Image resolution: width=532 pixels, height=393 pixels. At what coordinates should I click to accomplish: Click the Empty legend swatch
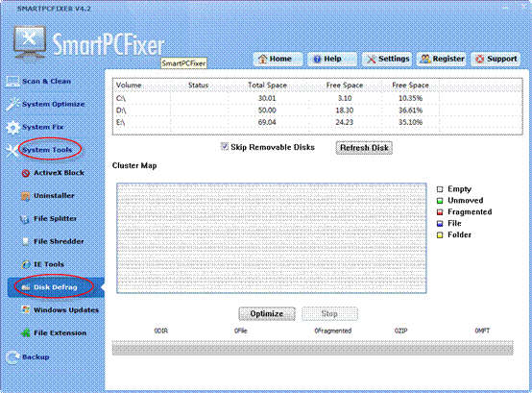pyautogui.click(x=440, y=189)
